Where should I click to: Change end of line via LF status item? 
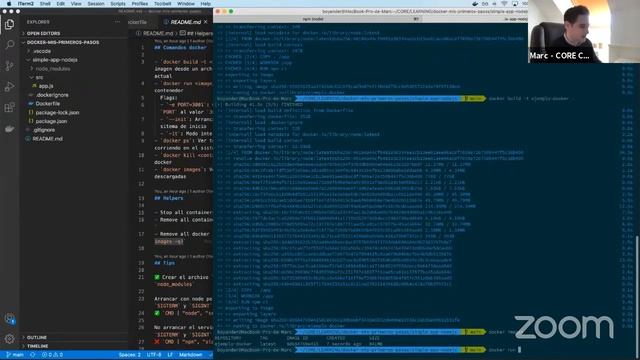(170, 355)
